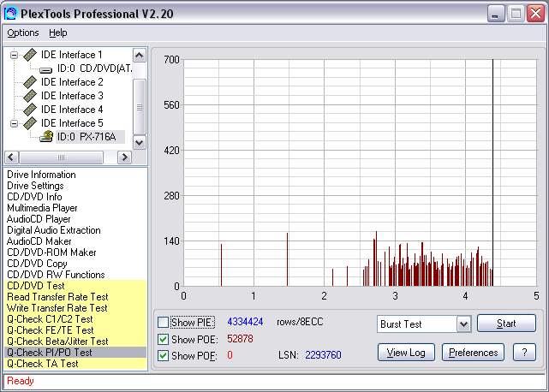Select IDE Interface 2 in tree

click(x=72, y=82)
